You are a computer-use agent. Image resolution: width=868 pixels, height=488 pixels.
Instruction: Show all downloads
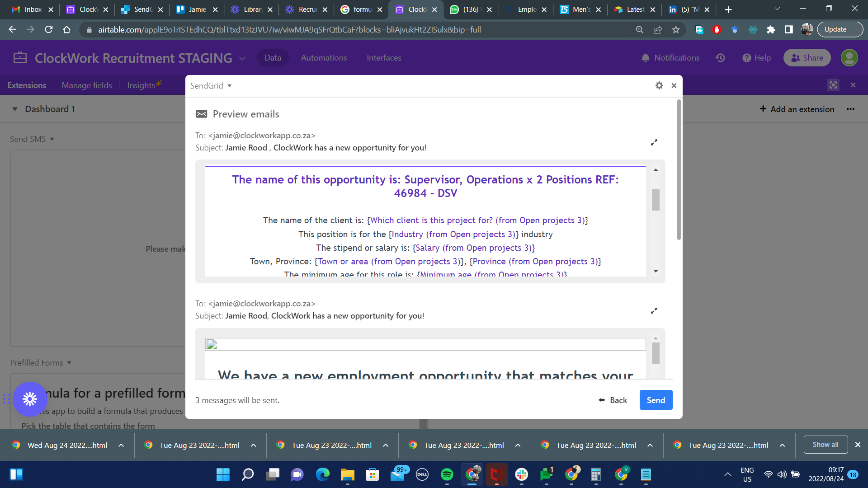[x=826, y=445]
